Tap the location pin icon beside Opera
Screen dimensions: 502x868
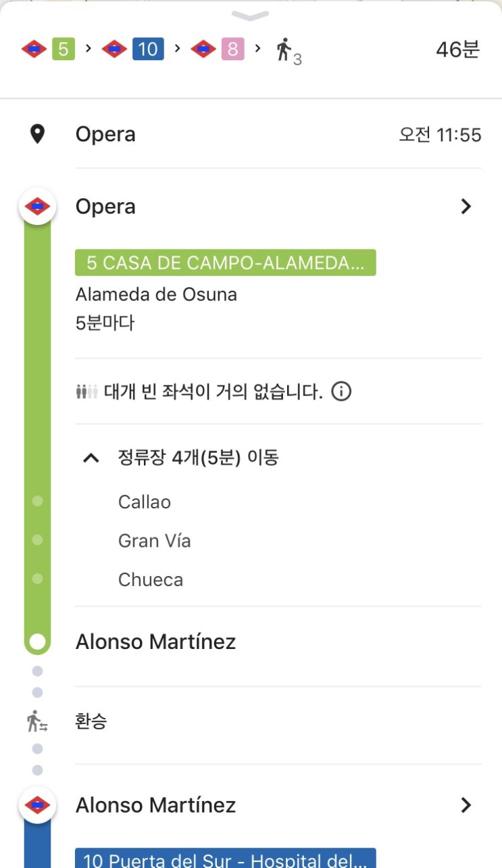(x=38, y=135)
